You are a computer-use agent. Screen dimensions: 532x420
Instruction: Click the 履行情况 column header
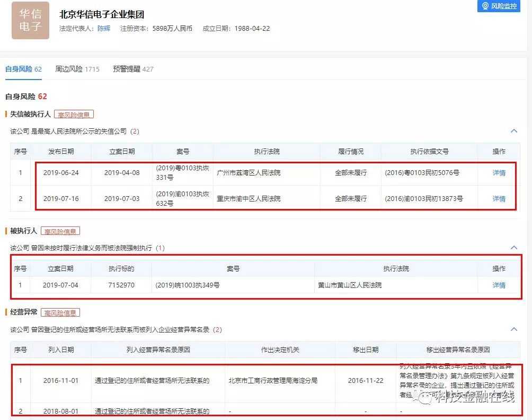(351, 152)
